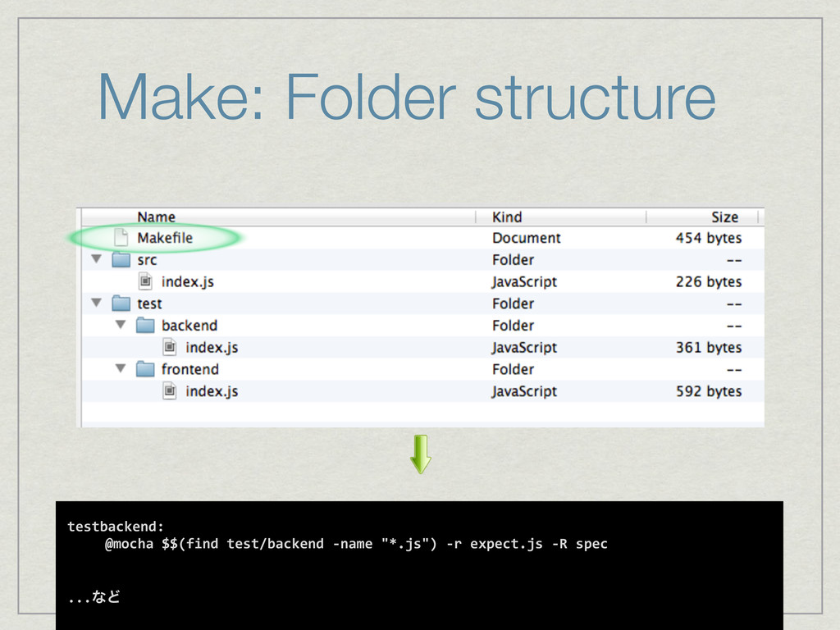The width and height of the screenshot is (840, 630).
Task: Click the test folder icon
Action: [121, 304]
